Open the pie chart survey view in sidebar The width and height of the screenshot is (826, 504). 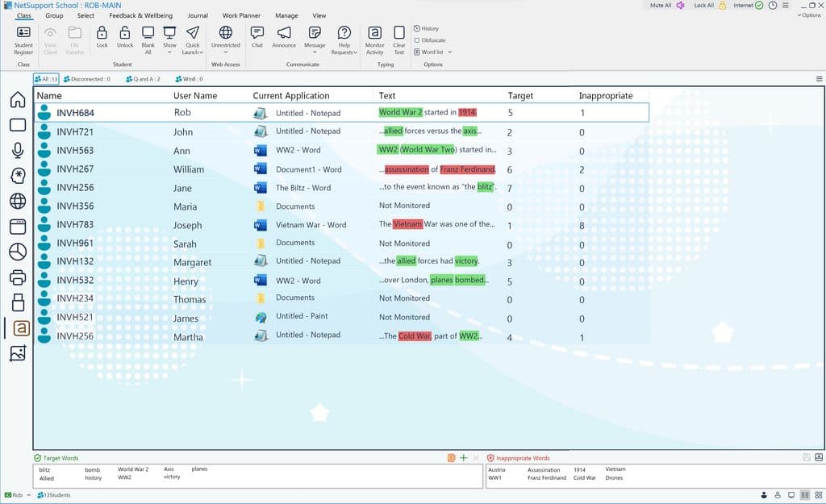18,252
